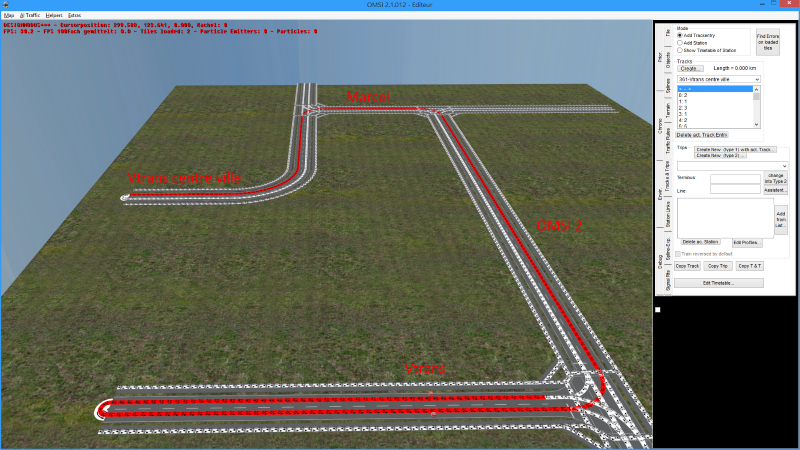Switch to the Prior. side tab
The image size is (800, 450).
660,57
